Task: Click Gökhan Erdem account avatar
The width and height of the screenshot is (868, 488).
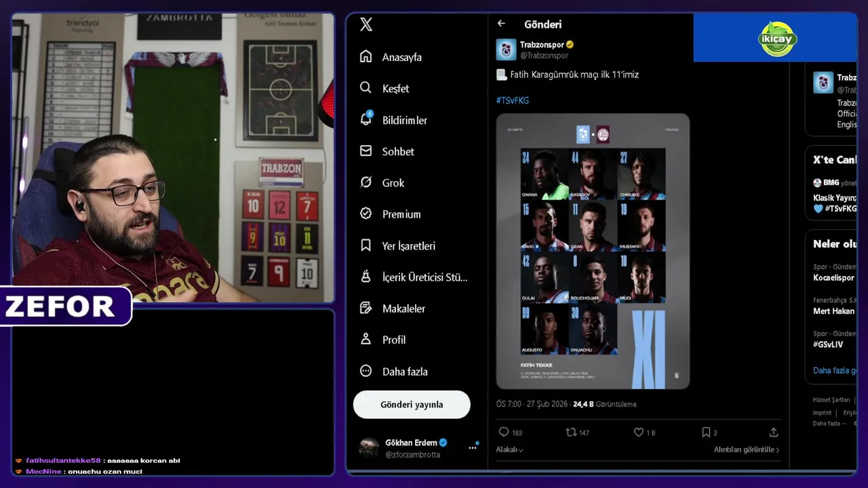Action: tap(370, 447)
